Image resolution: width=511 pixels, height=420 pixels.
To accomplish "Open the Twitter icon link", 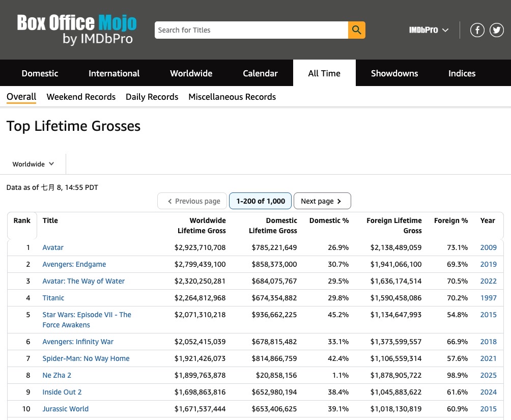I will click(497, 30).
